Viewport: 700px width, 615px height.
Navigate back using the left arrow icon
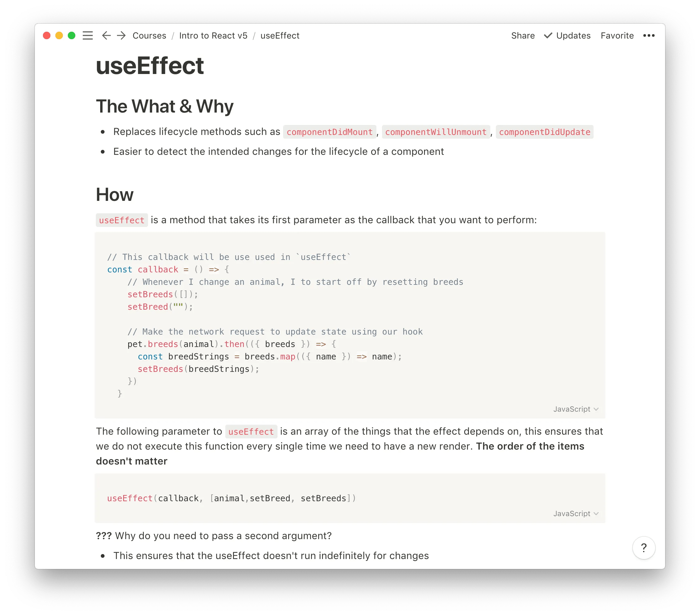click(106, 35)
